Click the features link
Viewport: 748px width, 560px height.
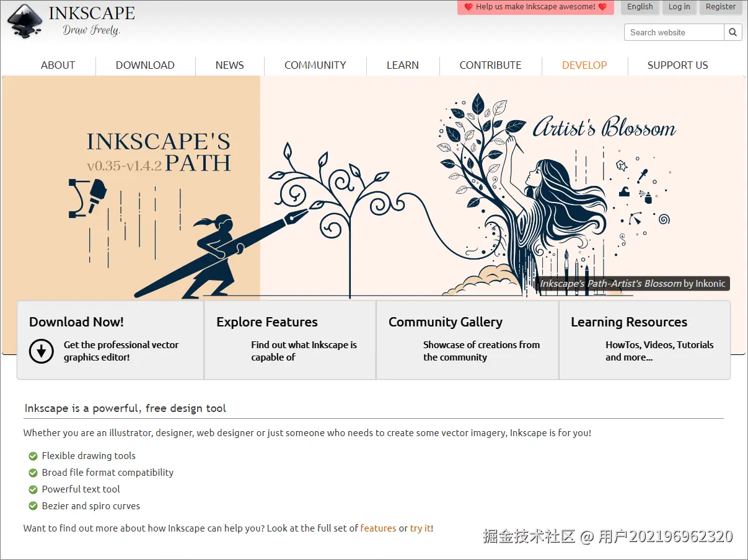[378, 528]
